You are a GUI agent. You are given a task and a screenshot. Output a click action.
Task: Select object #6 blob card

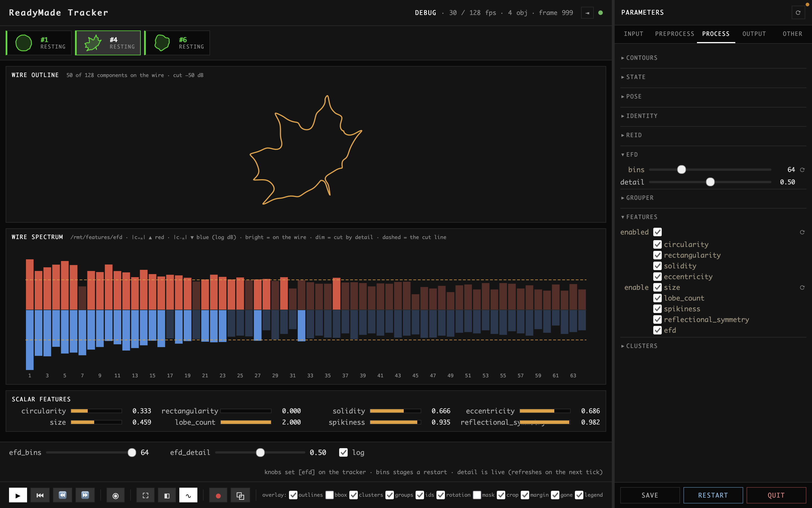click(x=177, y=43)
